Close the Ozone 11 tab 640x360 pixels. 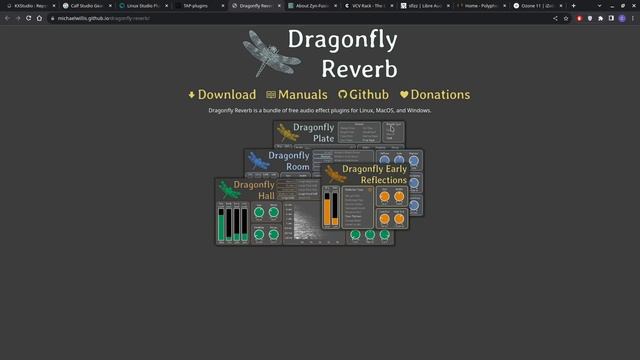coord(560,6)
